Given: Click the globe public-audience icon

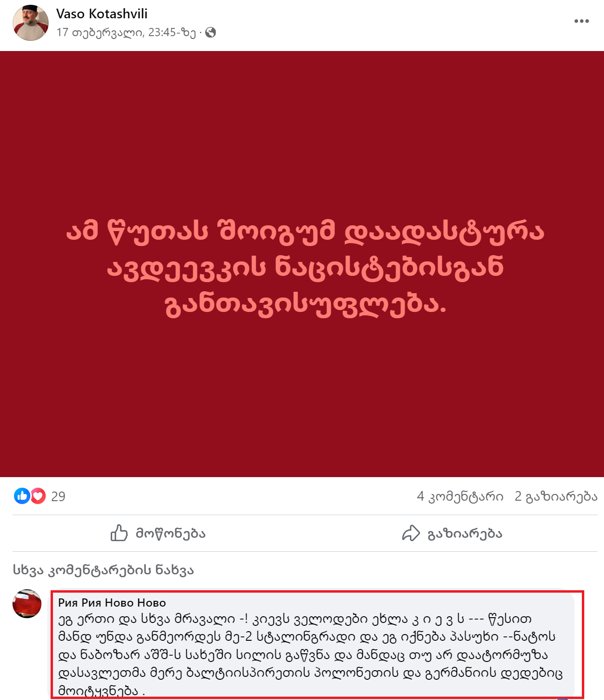Looking at the screenshot, I should click(x=210, y=32).
